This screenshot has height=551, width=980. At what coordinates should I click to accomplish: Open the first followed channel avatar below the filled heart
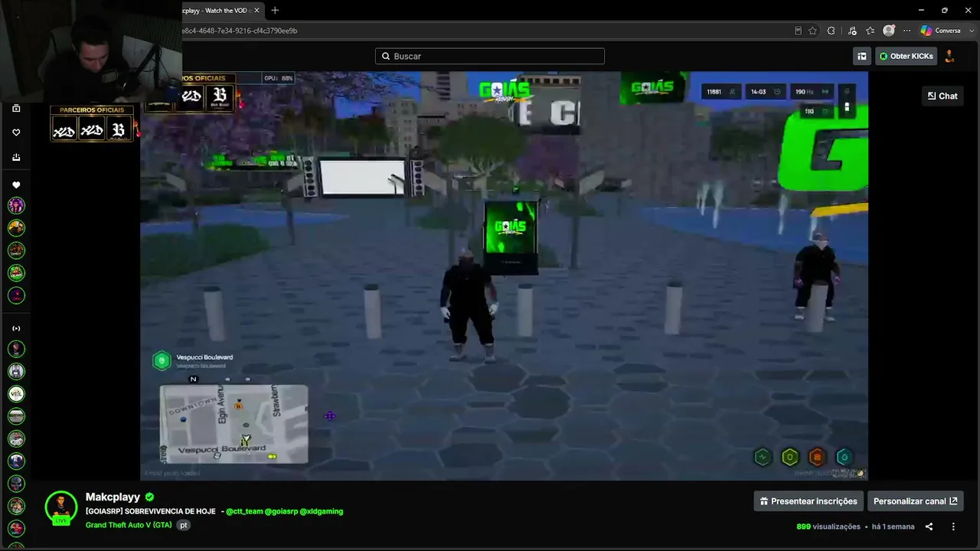[16, 205]
